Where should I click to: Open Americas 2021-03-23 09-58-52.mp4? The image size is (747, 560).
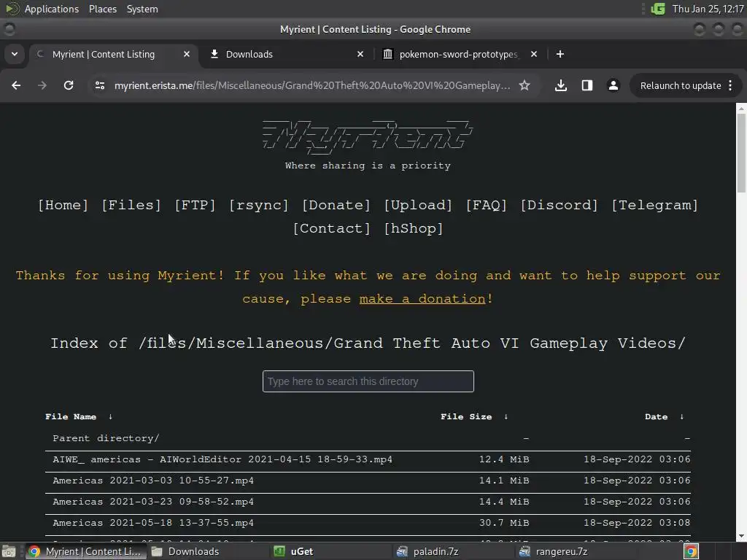pos(153,502)
